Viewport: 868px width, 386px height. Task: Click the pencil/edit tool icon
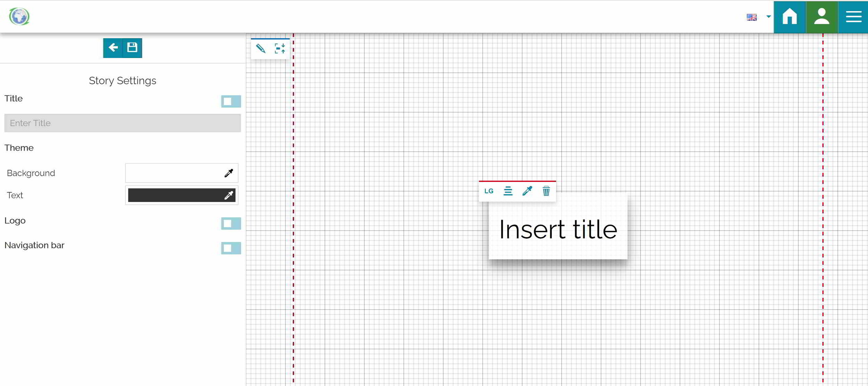click(261, 48)
